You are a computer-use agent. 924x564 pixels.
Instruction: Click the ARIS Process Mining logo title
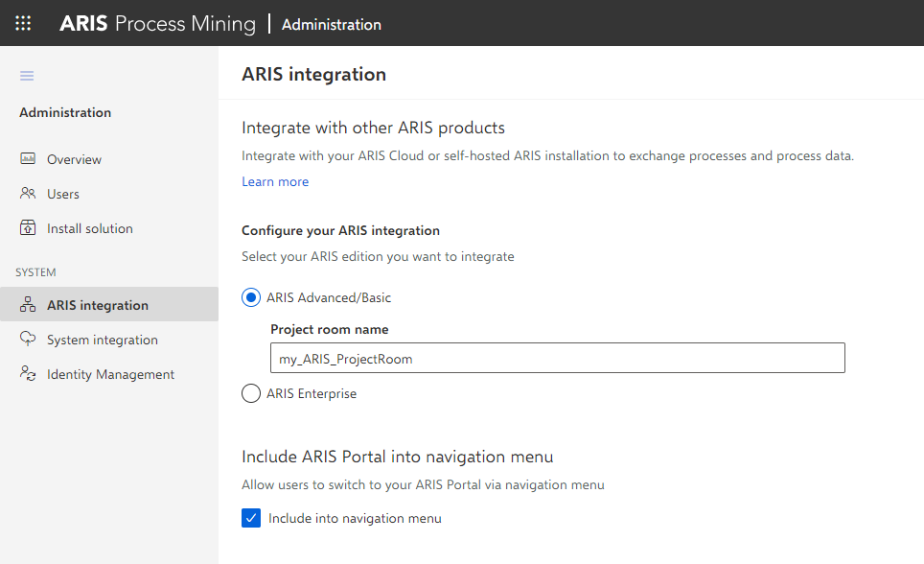click(158, 24)
